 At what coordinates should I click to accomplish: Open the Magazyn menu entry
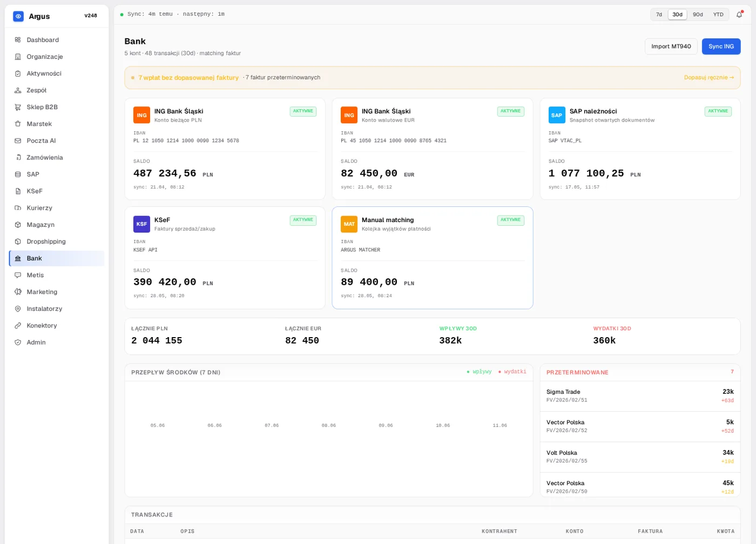[x=57, y=225]
